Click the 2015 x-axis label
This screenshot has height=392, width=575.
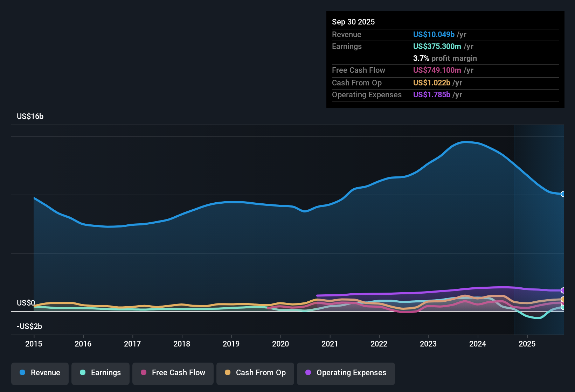click(x=34, y=344)
